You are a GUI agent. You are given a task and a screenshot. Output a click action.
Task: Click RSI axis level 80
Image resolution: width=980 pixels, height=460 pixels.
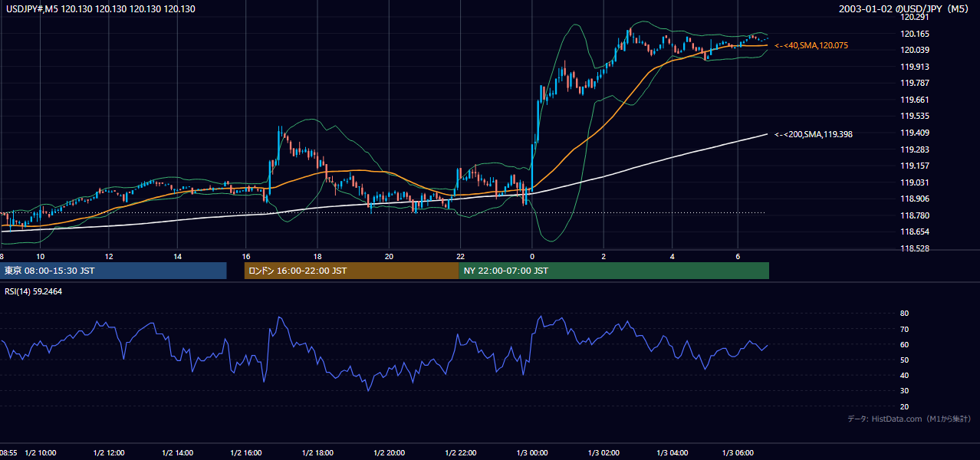[x=904, y=314]
